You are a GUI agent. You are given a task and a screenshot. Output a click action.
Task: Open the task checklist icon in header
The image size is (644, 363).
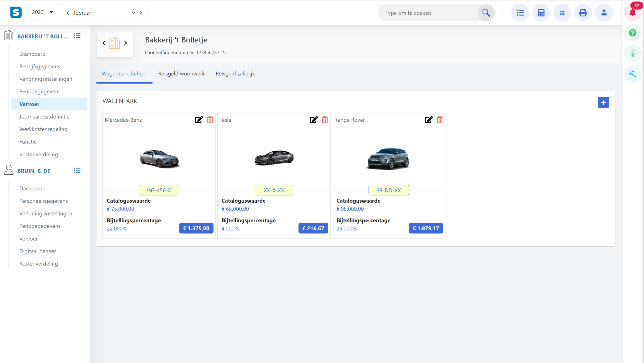pos(520,13)
